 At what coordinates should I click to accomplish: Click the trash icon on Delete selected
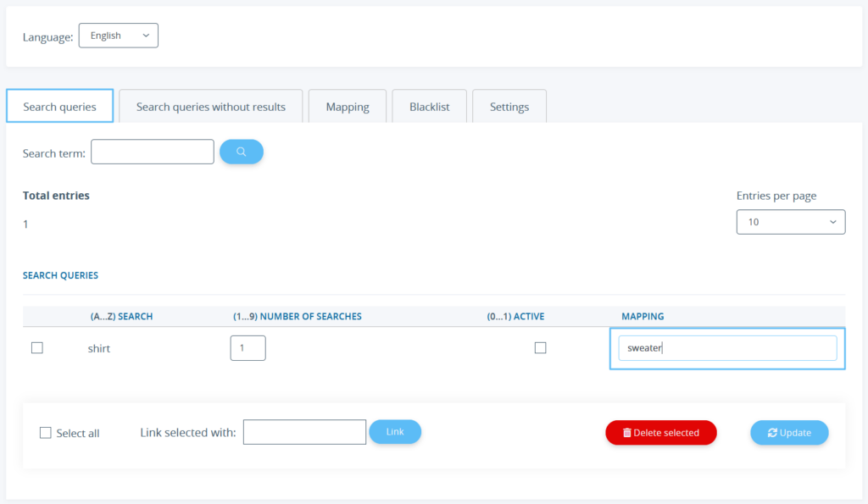[x=629, y=432]
